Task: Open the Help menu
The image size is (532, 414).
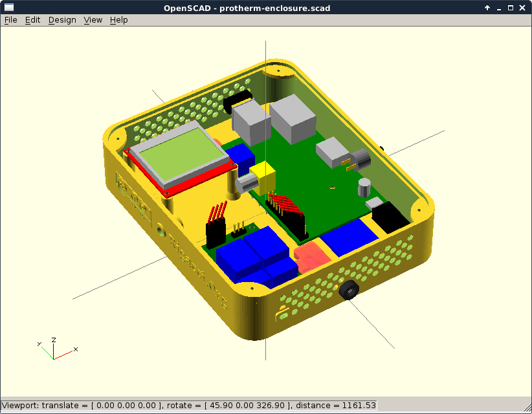Action: [x=118, y=20]
